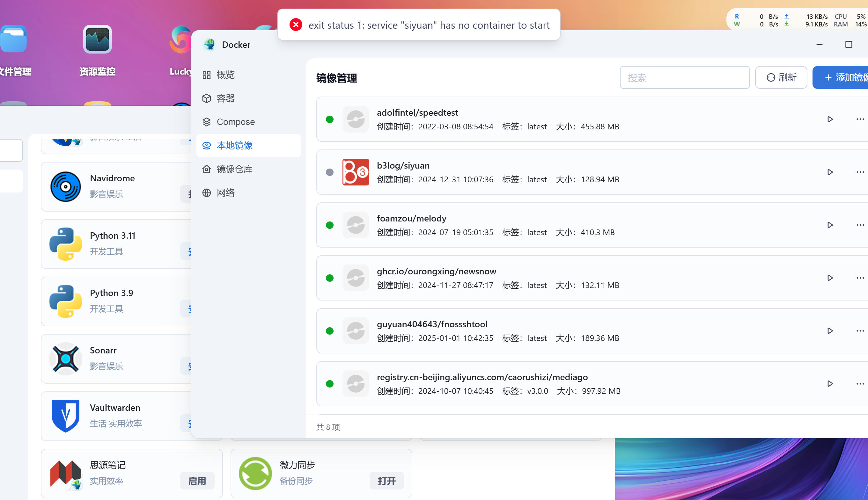The height and width of the screenshot is (500, 868).
Task: Click the Sonarr app icon
Action: (x=65, y=359)
